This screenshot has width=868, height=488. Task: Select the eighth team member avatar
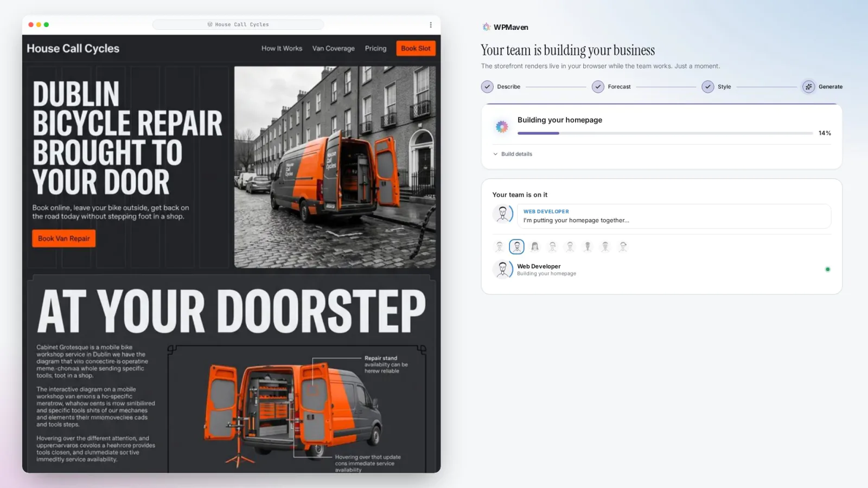pyautogui.click(x=623, y=247)
